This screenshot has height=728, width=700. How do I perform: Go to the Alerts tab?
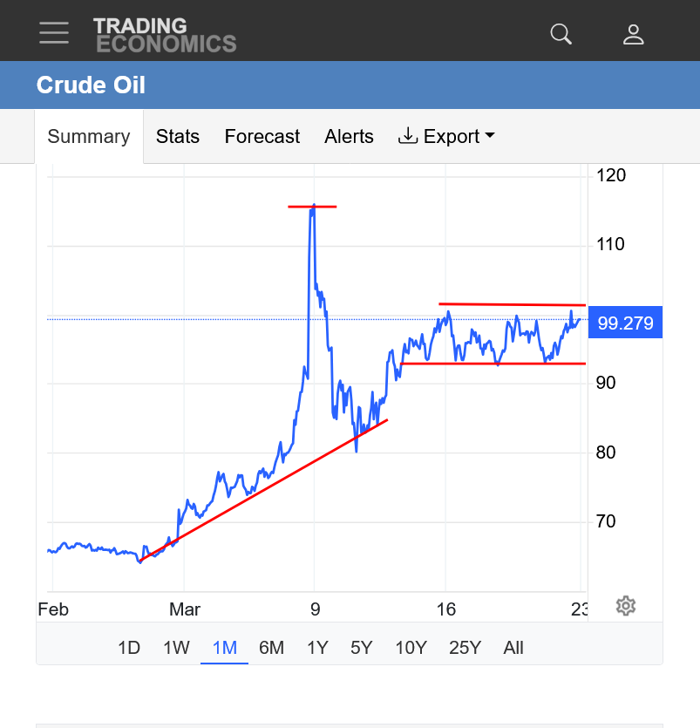point(349,137)
